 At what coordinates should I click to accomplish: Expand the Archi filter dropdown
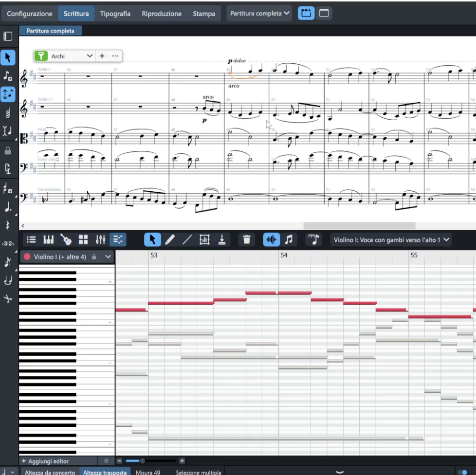(x=90, y=56)
